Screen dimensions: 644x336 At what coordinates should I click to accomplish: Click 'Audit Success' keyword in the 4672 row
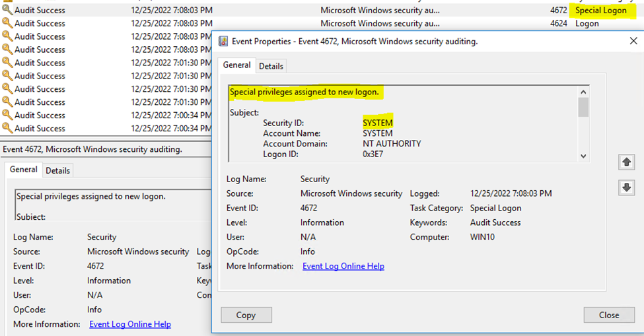click(x=40, y=11)
